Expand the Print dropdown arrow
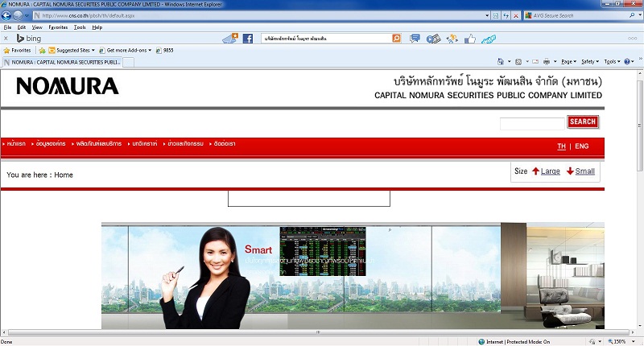 tap(555, 62)
